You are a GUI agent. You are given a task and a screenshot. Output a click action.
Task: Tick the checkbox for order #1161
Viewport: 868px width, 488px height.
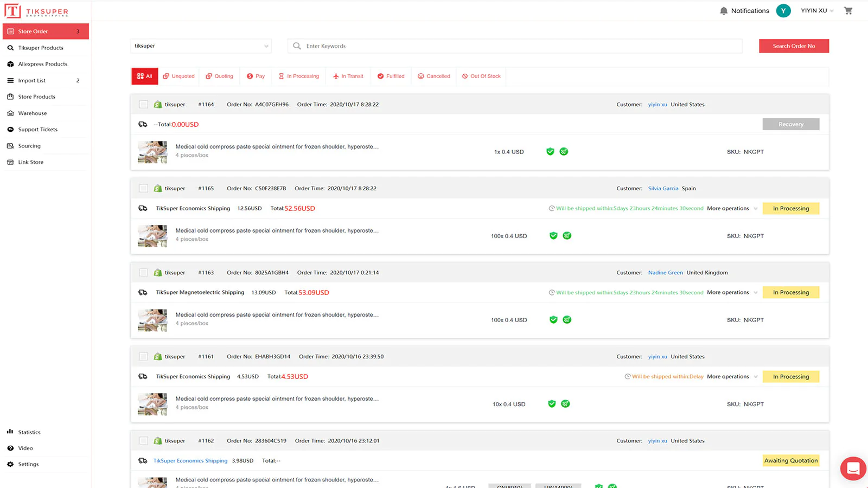[143, 356]
